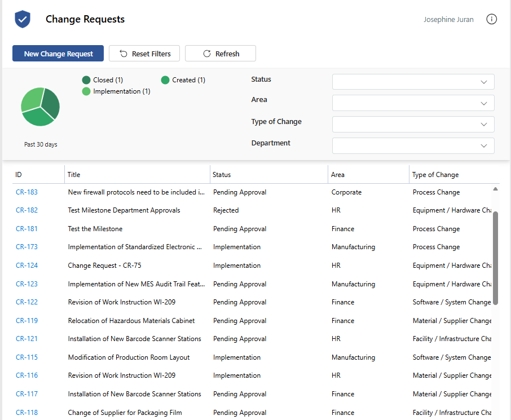Click 'New firewall protocols need to be included' title
Viewport: 511px width, 420px height.
click(136, 192)
